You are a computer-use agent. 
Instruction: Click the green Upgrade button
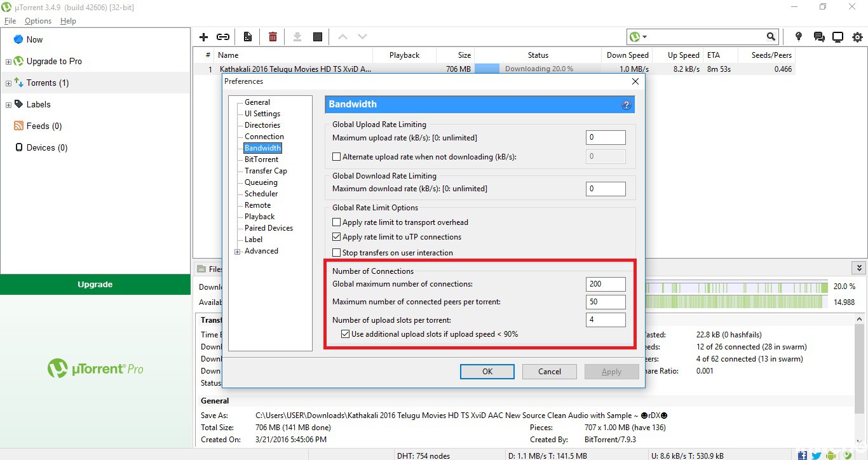95,285
